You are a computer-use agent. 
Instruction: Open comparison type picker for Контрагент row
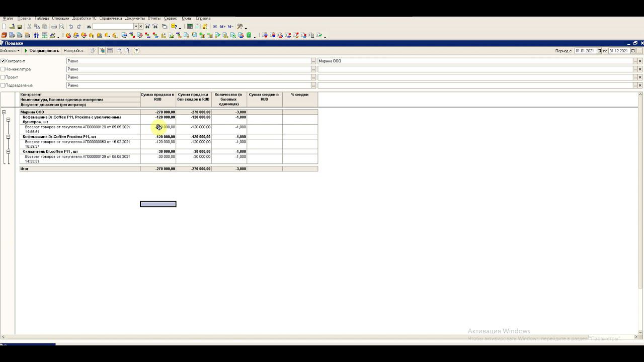coord(313,61)
